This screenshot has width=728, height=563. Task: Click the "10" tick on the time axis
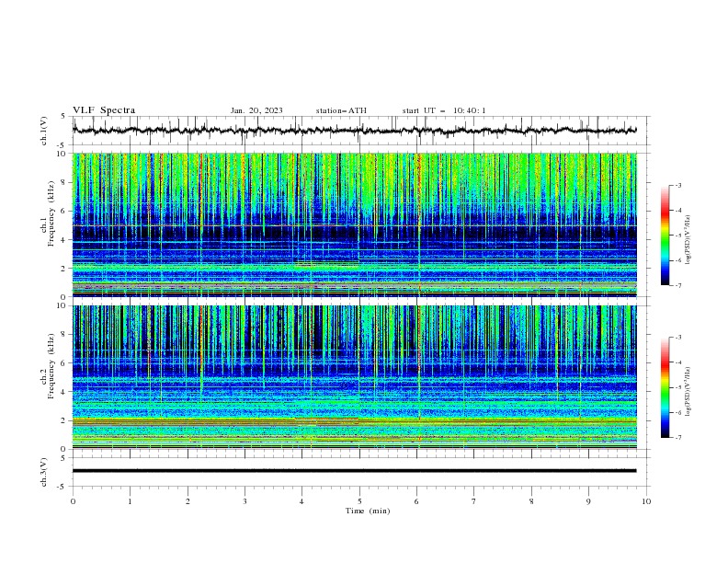[646, 501]
